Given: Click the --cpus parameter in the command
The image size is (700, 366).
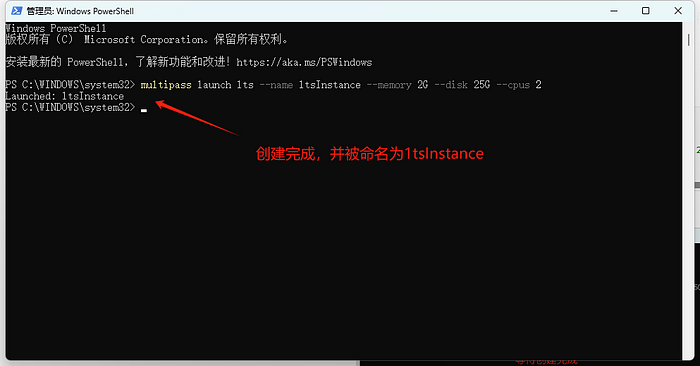Looking at the screenshot, I should pyautogui.click(x=513, y=85).
